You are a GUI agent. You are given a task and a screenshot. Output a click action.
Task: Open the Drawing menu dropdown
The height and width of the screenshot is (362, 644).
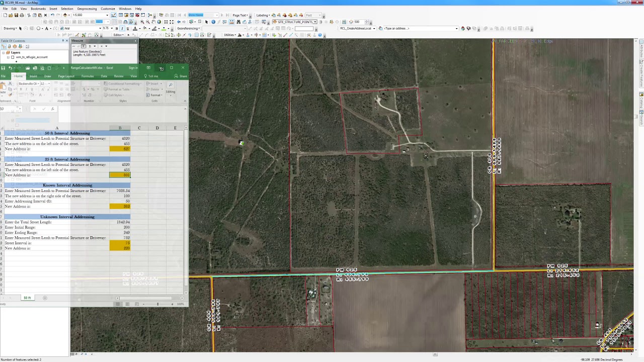click(x=10, y=29)
